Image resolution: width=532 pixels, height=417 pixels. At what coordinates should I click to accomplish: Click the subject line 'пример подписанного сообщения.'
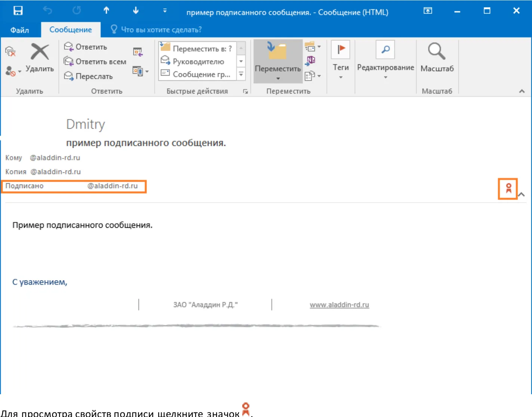click(x=146, y=143)
